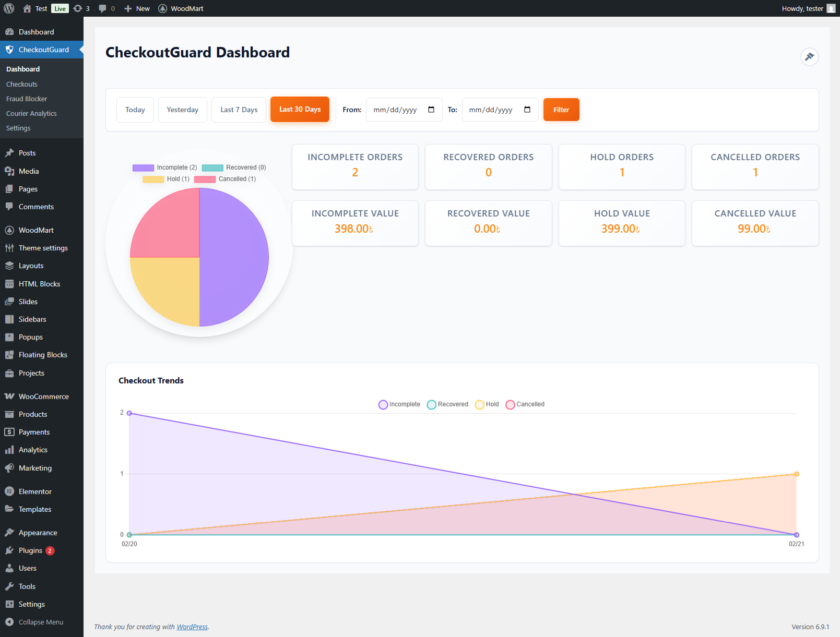Expand the Plugins sidebar menu
This screenshot has width=840, height=637.
click(30, 550)
